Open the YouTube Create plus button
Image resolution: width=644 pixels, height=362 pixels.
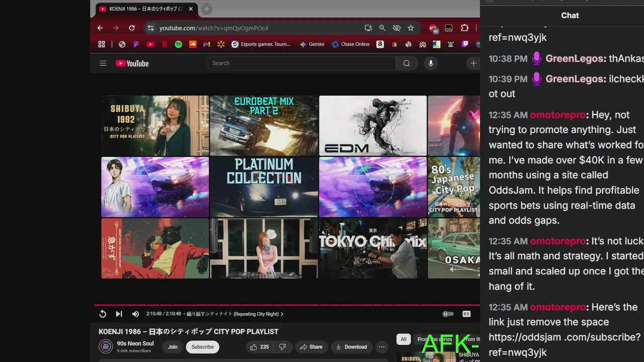click(x=473, y=63)
